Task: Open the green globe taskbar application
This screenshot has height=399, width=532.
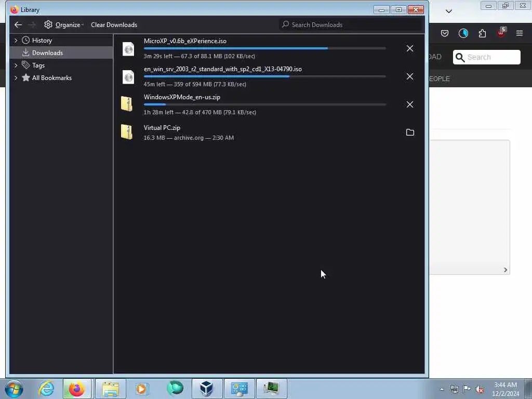Action: (x=175, y=388)
